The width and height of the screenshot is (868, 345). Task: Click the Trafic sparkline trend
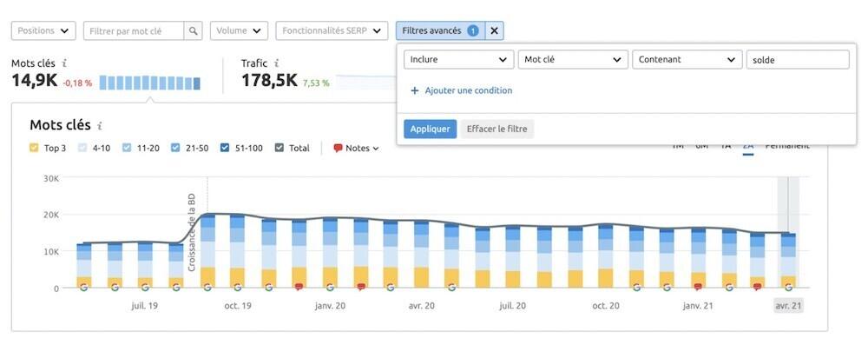click(365, 83)
